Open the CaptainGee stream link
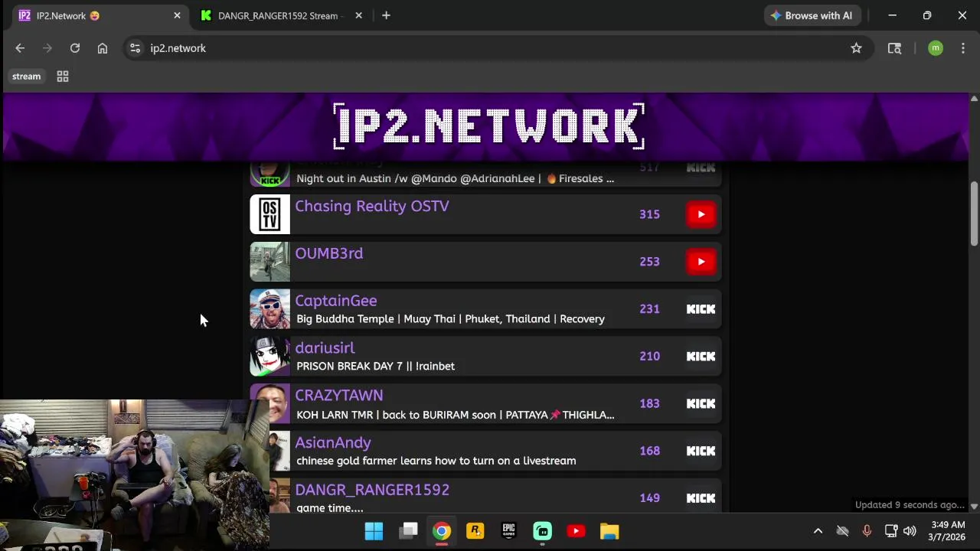 336,301
